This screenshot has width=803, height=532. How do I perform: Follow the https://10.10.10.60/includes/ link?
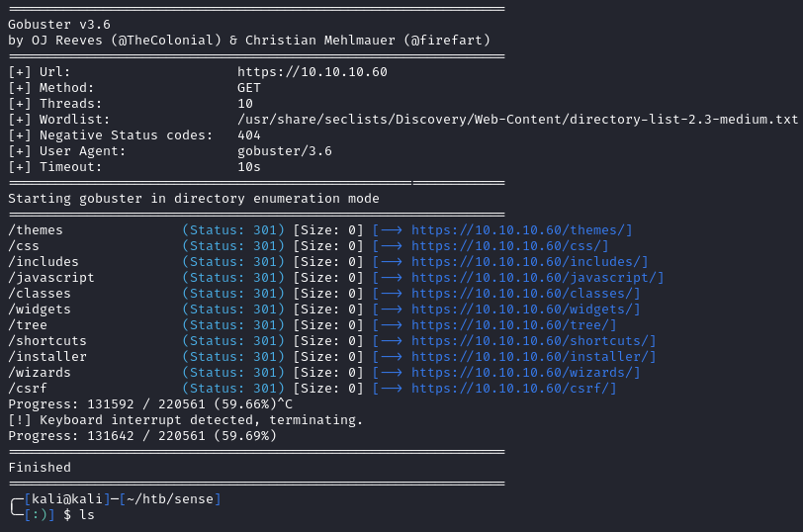pos(529,262)
